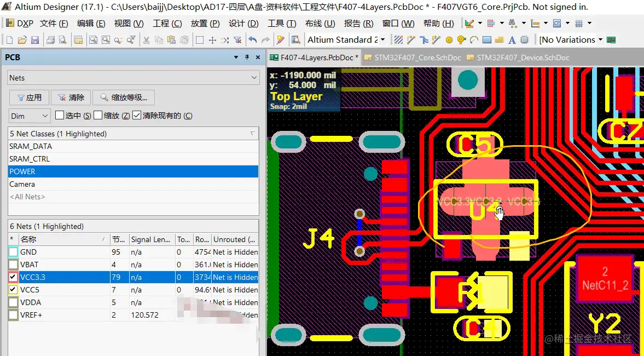
Task: Uncheck the VCC5 net checkbox
Action: tap(13, 290)
